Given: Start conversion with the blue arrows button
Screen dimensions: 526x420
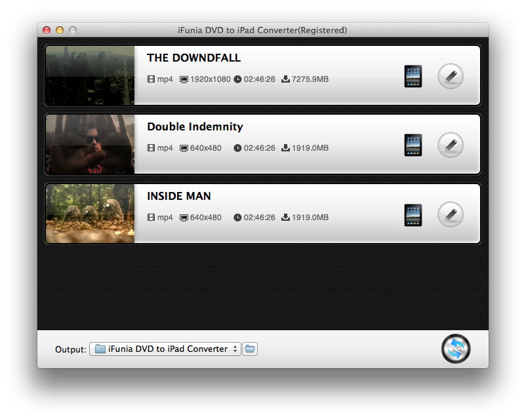Looking at the screenshot, I should pos(456,349).
